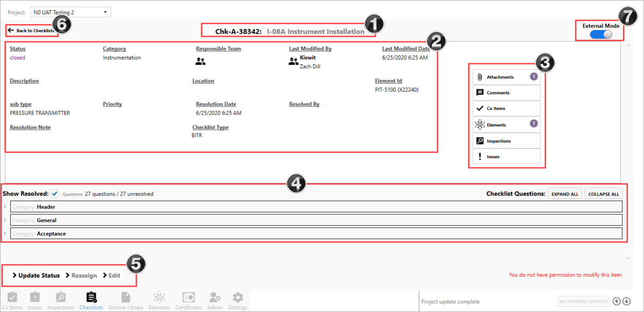Open the Inspections bottom navigation tab
The height and width of the screenshot is (312, 644).
click(61, 301)
